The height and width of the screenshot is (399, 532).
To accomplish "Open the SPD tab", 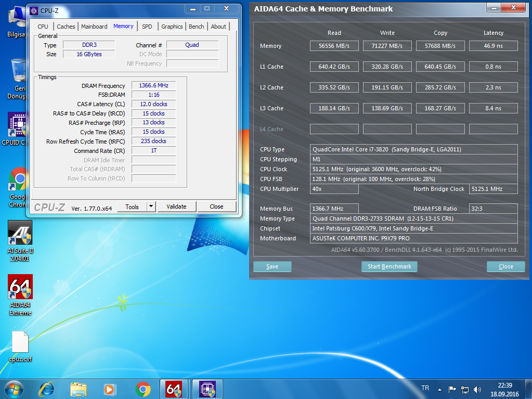I will 147,27.
